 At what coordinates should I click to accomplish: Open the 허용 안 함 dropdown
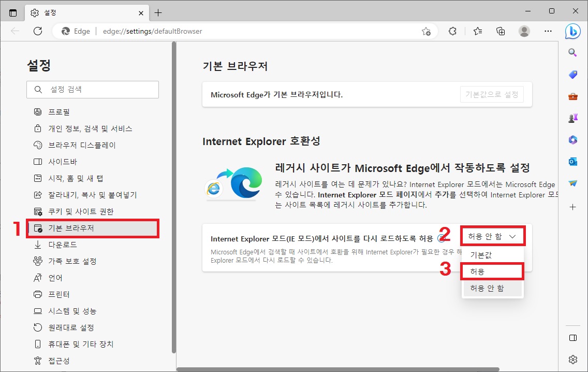tap(492, 236)
